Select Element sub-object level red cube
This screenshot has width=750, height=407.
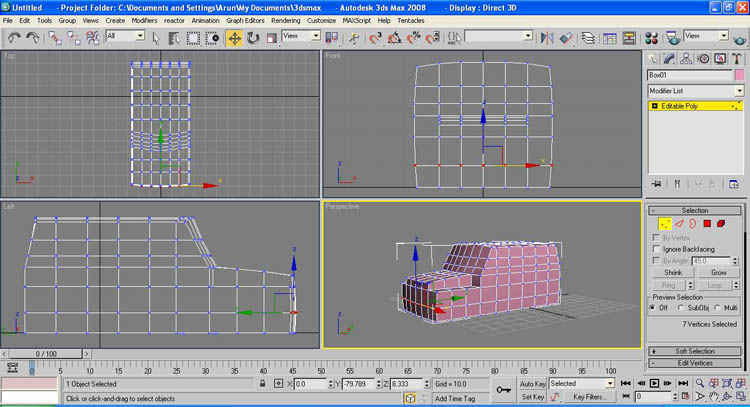pos(721,223)
